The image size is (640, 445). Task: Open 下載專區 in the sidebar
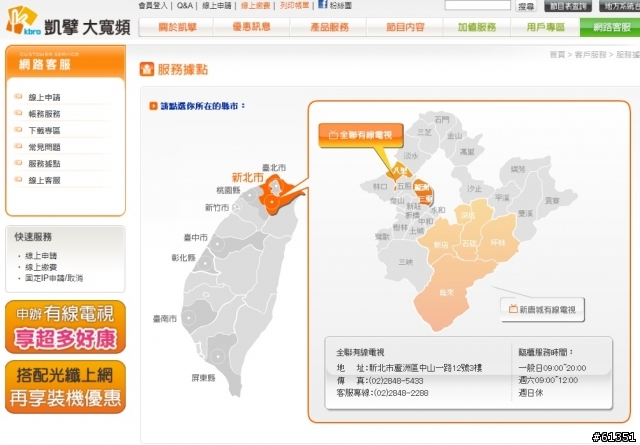(44, 131)
